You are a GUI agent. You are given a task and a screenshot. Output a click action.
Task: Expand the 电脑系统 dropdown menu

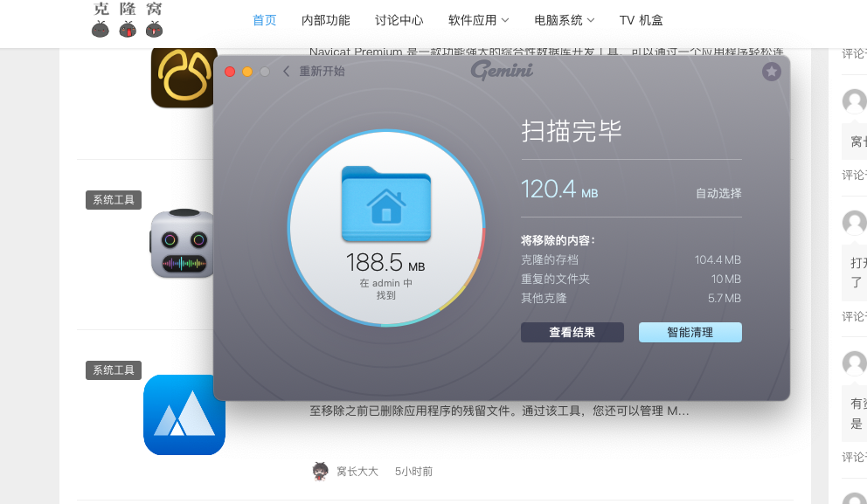(565, 20)
